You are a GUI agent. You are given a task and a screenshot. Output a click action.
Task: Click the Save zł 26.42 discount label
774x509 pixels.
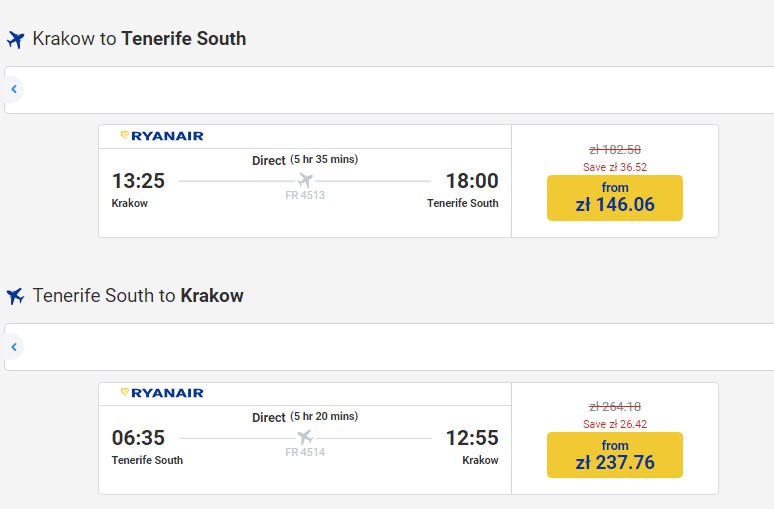614,424
